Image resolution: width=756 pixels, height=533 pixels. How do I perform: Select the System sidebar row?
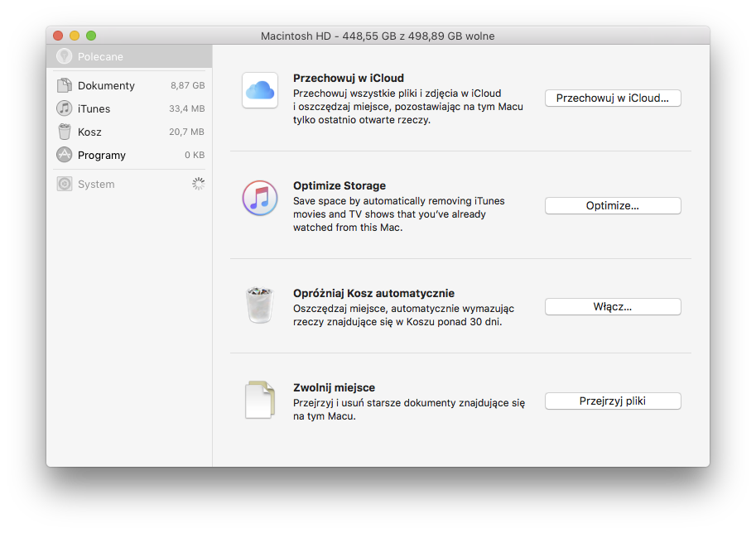[129, 184]
